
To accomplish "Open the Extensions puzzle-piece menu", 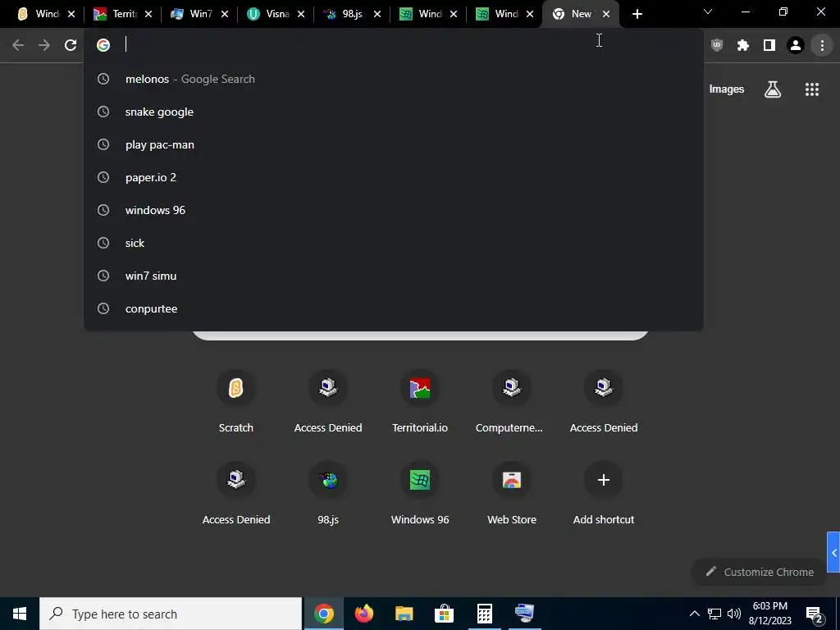I will [x=743, y=45].
